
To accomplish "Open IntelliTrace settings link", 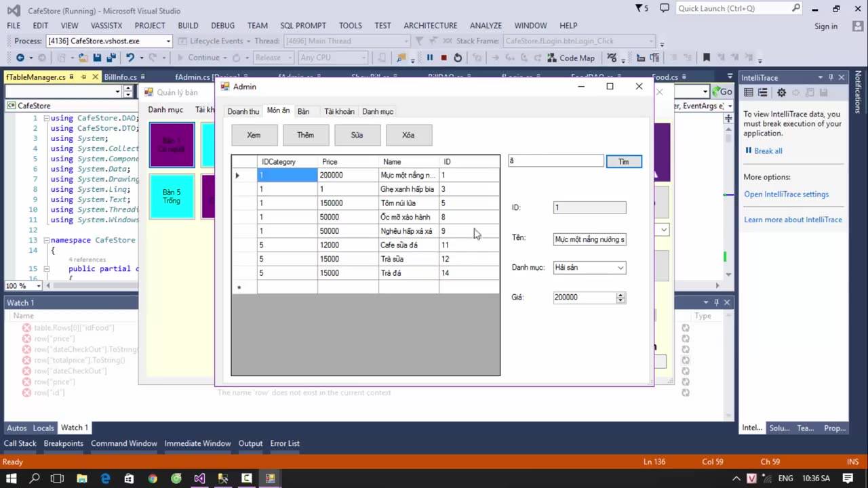I will (786, 195).
